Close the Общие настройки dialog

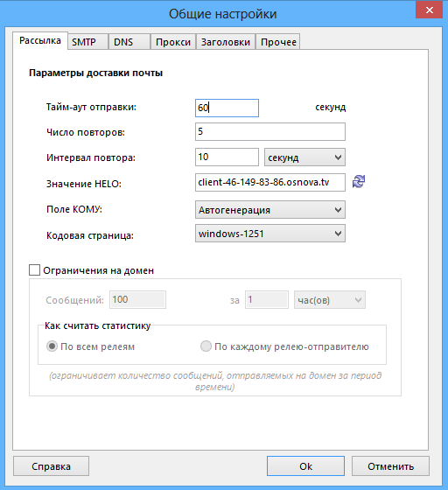[x=430, y=10]
